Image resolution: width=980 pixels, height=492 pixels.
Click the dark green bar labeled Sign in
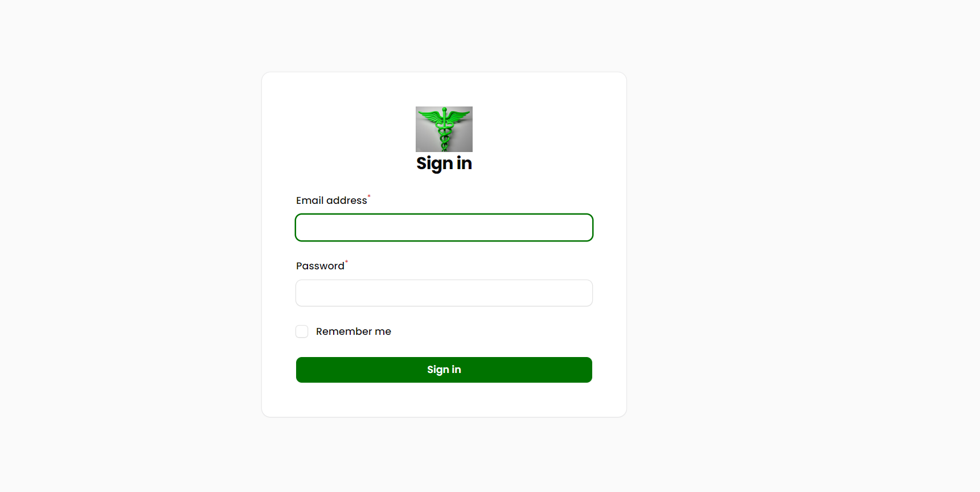coord(444,370)
